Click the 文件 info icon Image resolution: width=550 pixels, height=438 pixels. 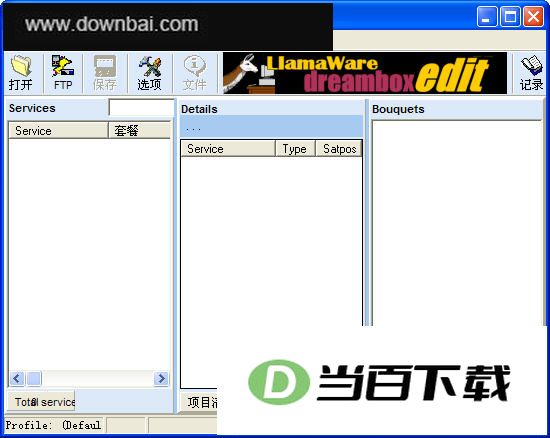point(195,73)
